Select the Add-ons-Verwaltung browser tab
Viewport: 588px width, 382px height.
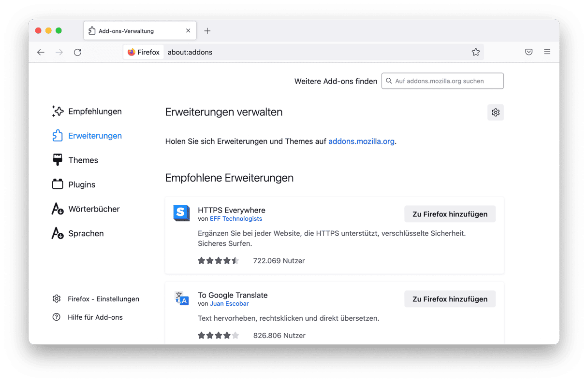(140, 30)
